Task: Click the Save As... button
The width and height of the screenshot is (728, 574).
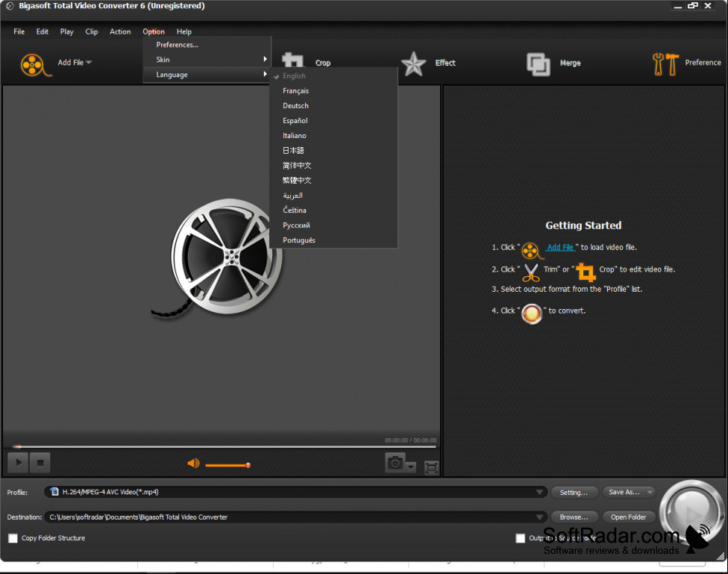Action: click(624, 492)
